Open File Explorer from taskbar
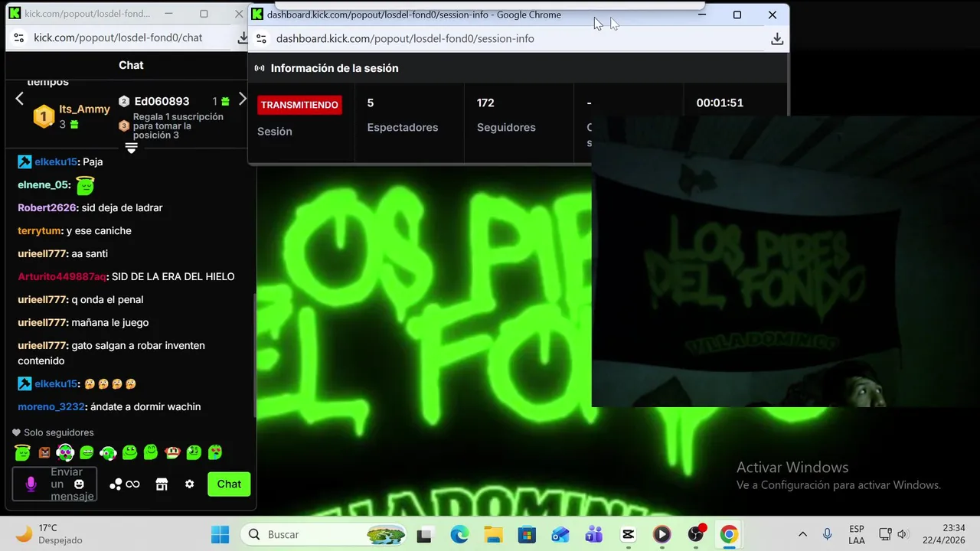The height and width of the screenshot is (551, 980). point(493,534)
